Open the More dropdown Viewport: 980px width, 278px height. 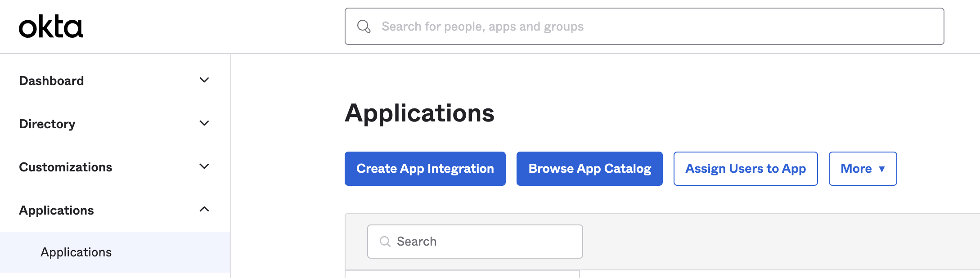pyautogui.click(x=862, y=169)
